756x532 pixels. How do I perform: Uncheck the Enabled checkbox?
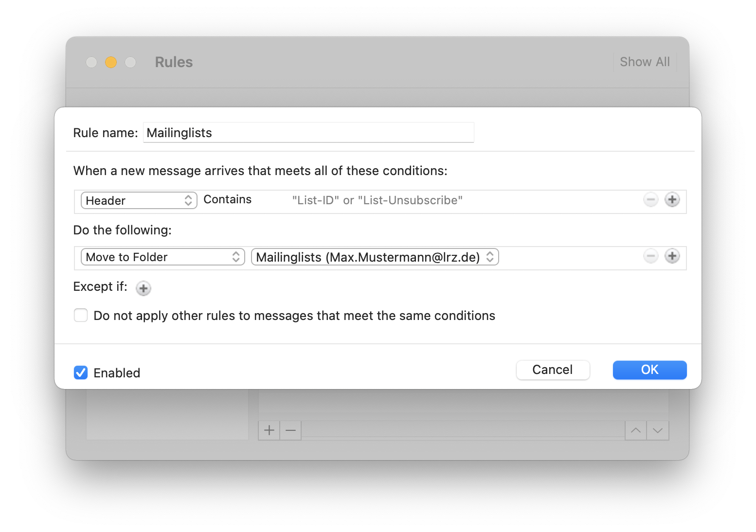tap(80, 372)
